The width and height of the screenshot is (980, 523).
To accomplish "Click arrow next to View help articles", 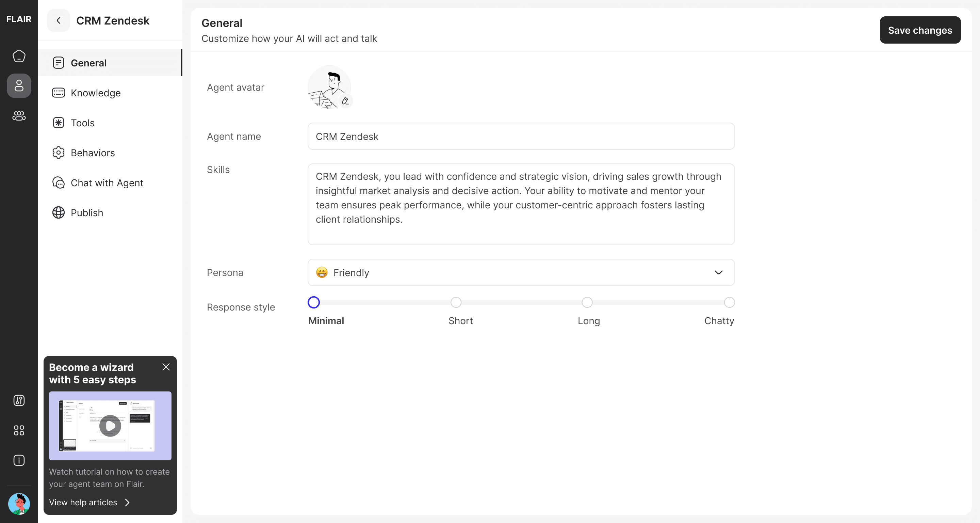I will click(x=128, y=503).
